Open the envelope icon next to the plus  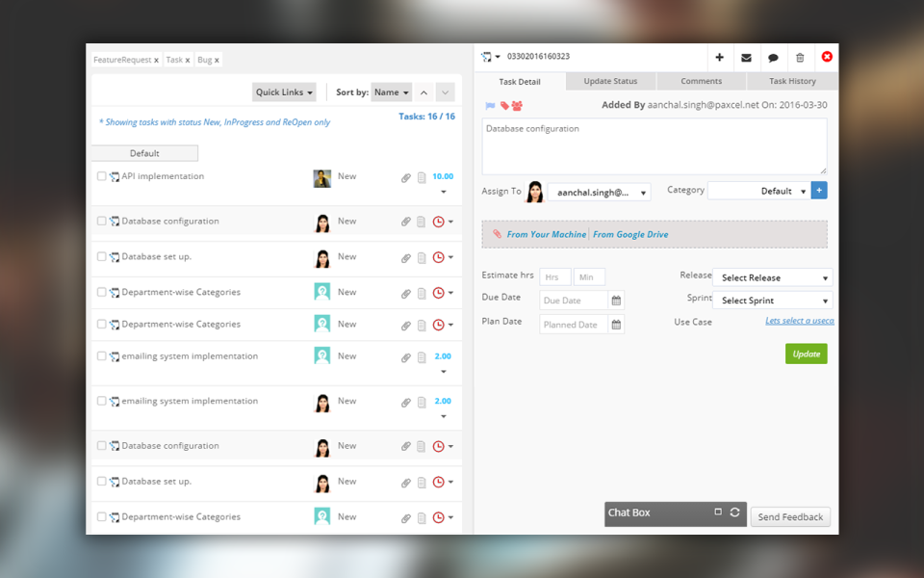tap(746, 57)
